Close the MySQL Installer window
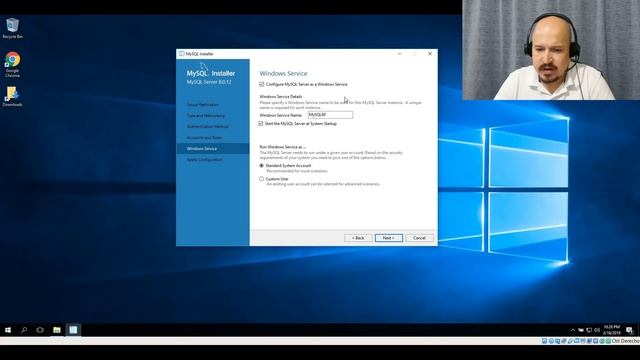 (x=430, y=53)
